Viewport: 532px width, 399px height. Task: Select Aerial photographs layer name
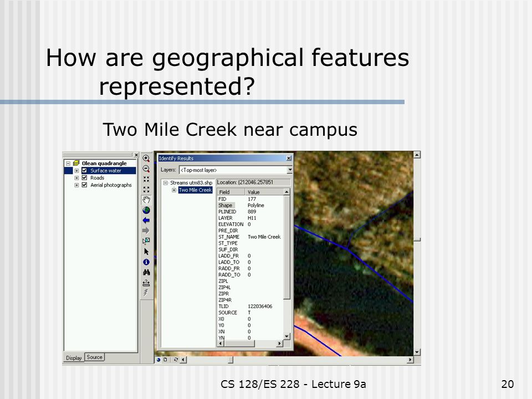[111, 185]
